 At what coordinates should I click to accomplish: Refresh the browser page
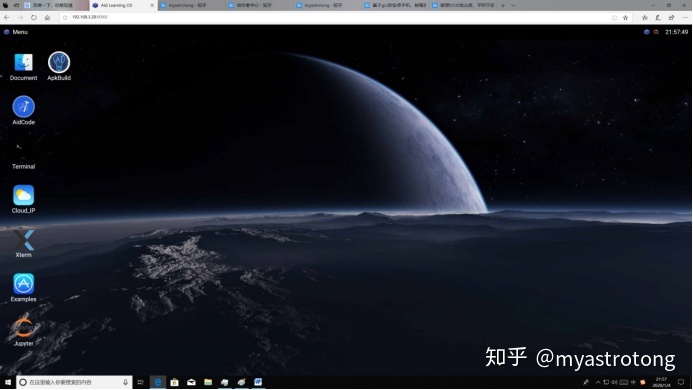34,17
